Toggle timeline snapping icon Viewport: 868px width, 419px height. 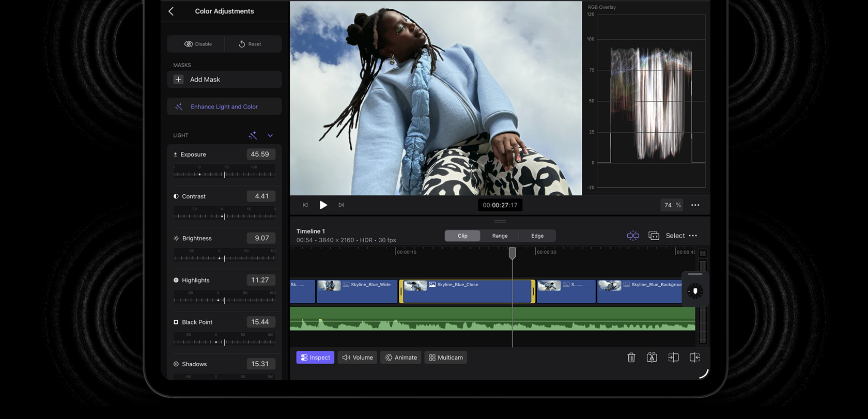[632, 236]
